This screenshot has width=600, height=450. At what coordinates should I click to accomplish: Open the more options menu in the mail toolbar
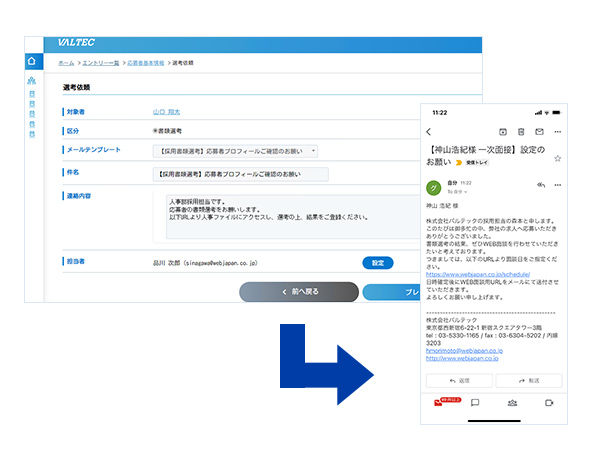[x=558, y=132]
